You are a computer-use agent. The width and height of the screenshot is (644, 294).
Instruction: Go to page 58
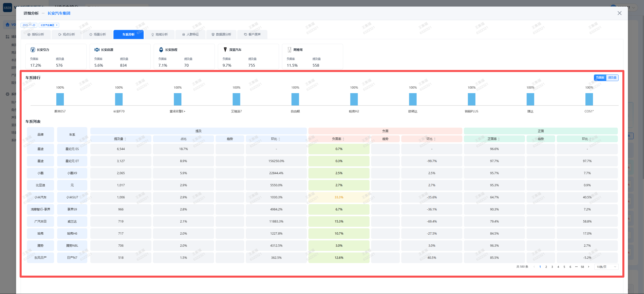pyautogui.click(x=582, y=267)
